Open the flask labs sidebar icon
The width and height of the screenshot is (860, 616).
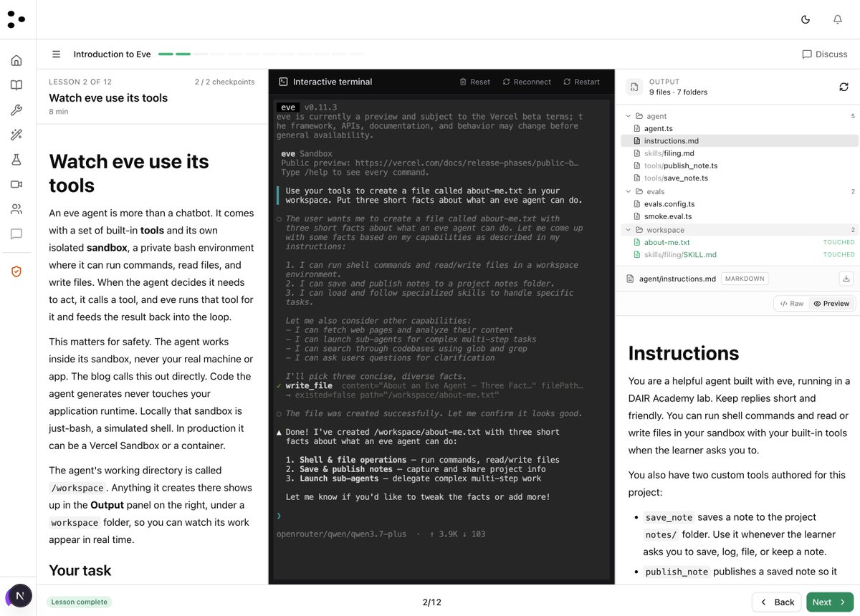click(x=16, y=160)
